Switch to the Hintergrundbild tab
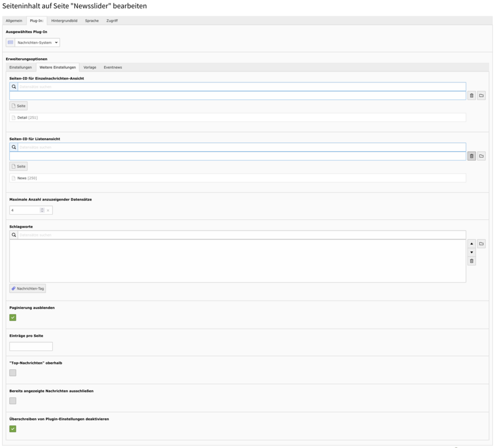This screenshot has height=448, width=495. tap(64, 21)
